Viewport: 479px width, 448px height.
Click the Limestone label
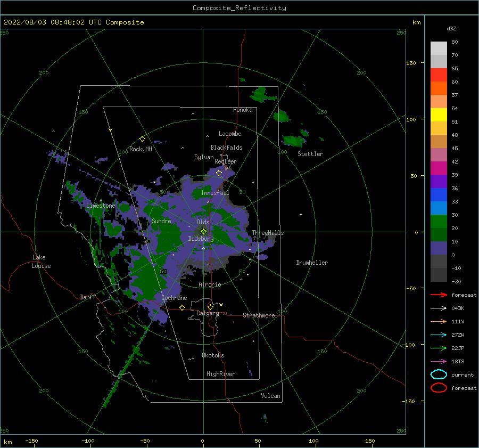coord(101,206)
